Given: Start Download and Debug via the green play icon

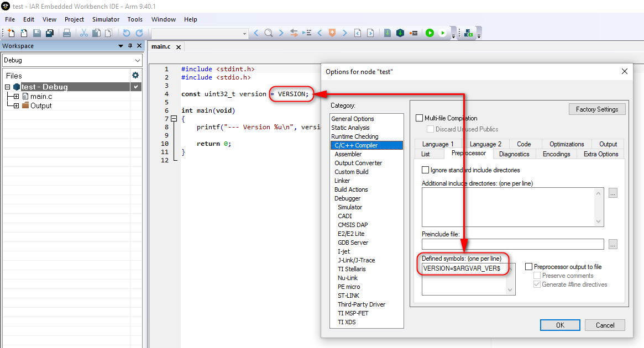Looking at the screenshot, I should [430, 33].
